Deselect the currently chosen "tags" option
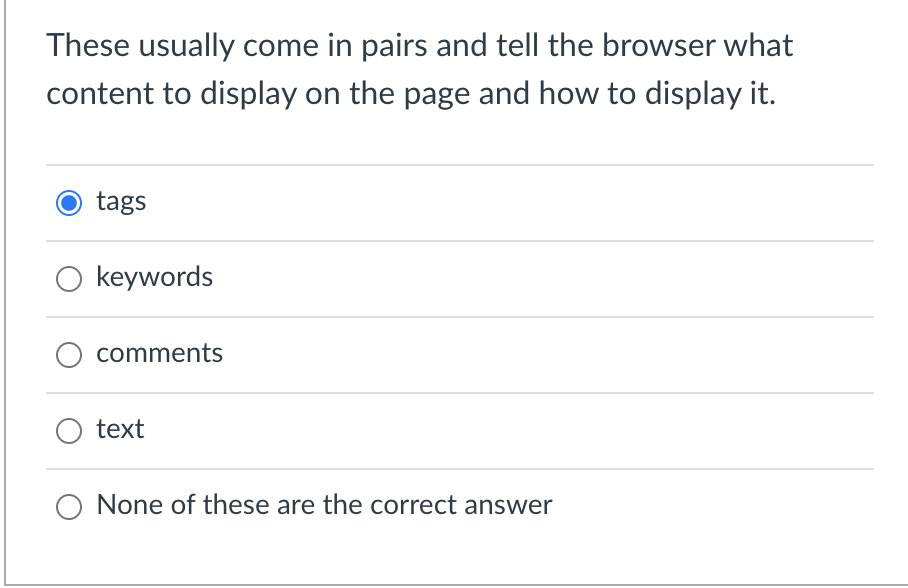 (x=68, y=202)
